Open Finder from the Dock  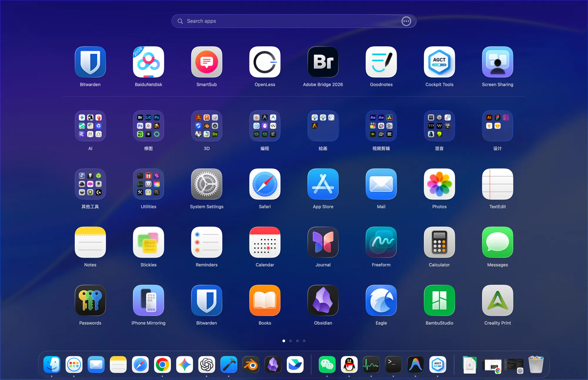(52, 365)
